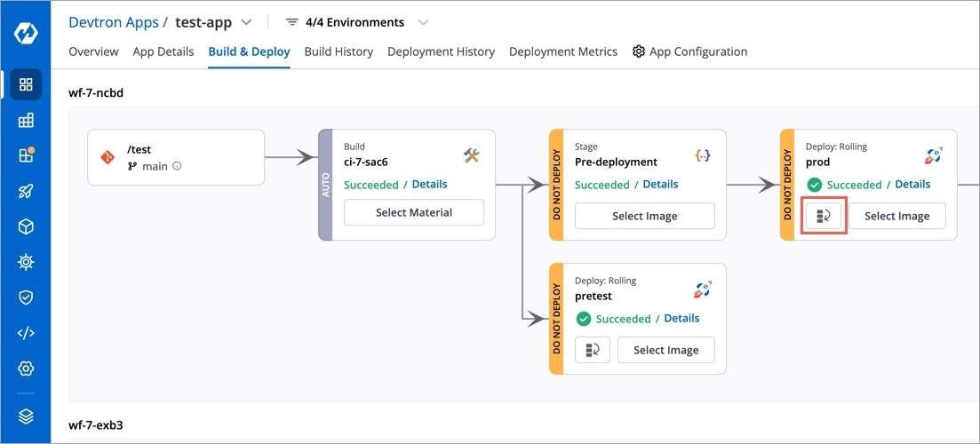Open the sidebar icon with the orange dot
The image size is (980, 444).
tap(26, 156)
